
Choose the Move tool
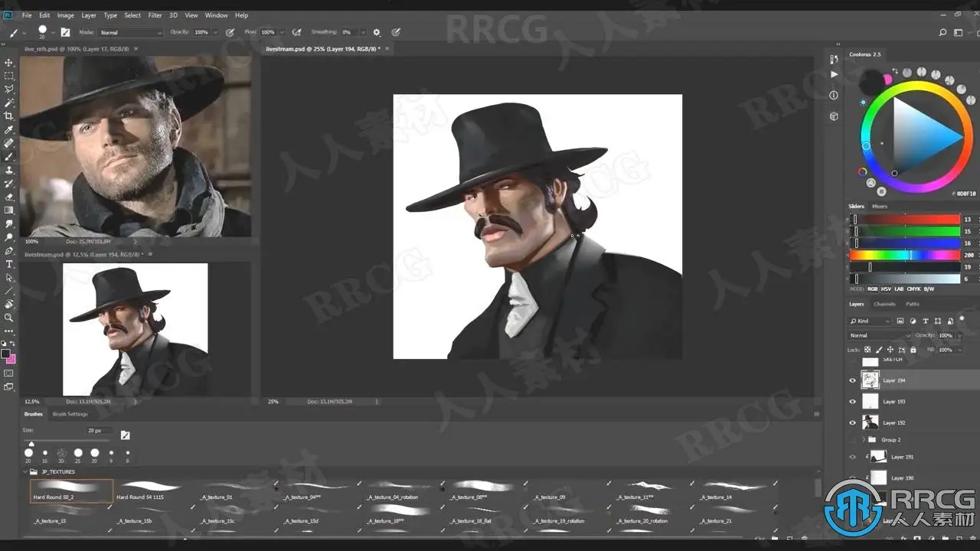pos(9,63)
